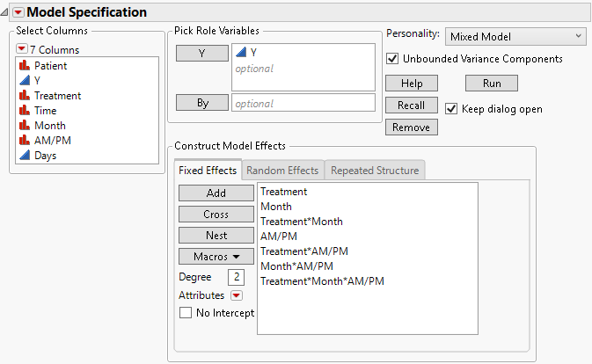Select the Patient nominal column icon

(x=24, y=66)
